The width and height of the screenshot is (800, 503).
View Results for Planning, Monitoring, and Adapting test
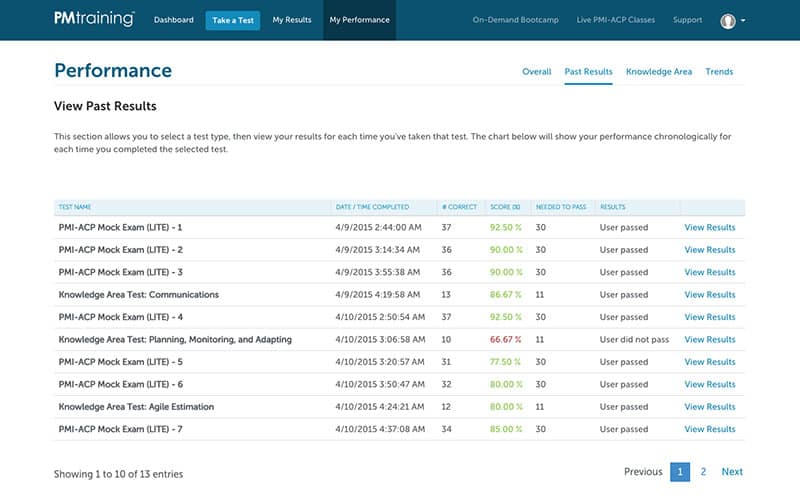pyautogui.click(x=710, y=340)
